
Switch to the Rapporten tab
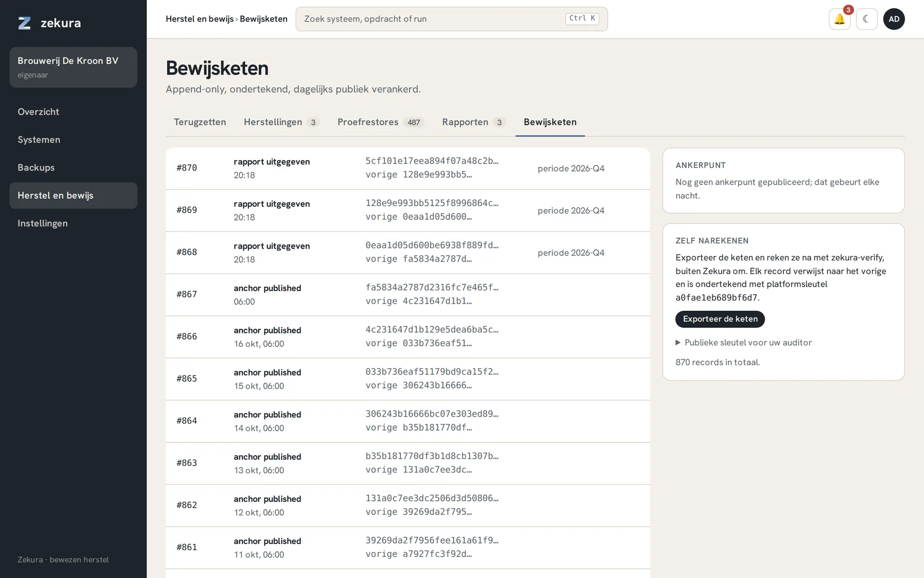[x=474, y=122]
